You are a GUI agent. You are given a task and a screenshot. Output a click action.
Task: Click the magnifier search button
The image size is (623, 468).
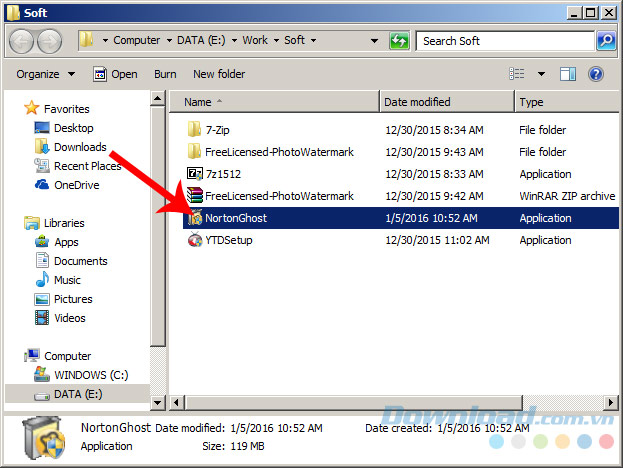point(606,41)
